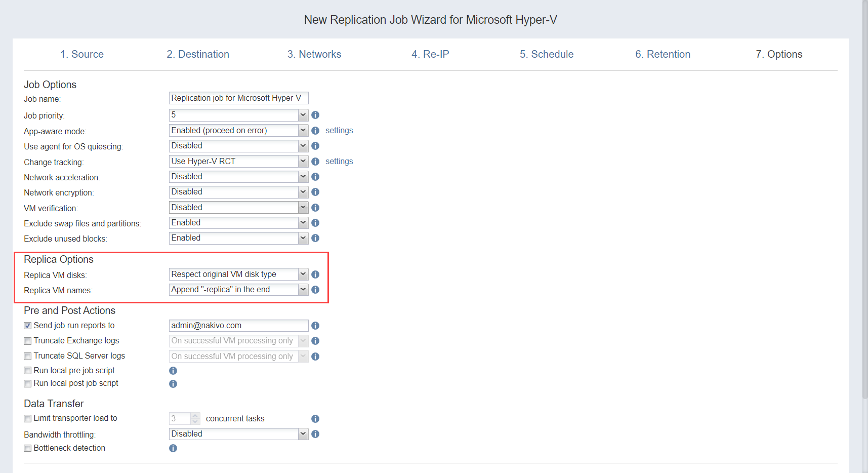Open Change tracking settings link
The height and width of the screenshot is (473, 868).
(x=339, y=162)
